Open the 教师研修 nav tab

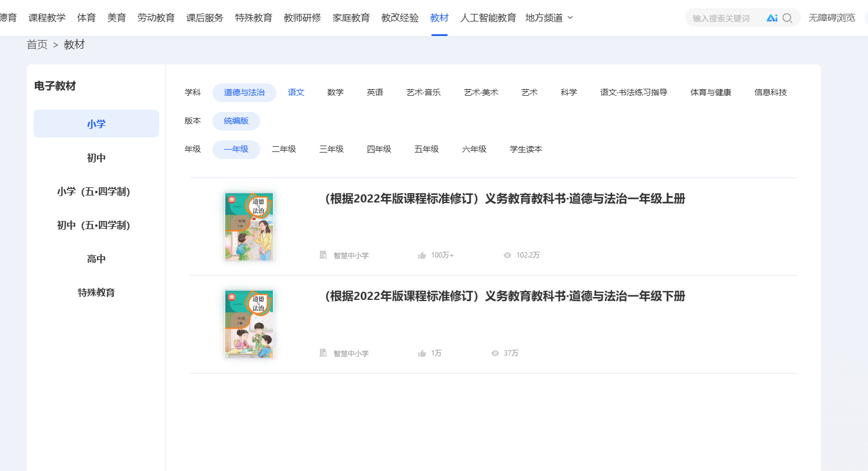[302, 18]
